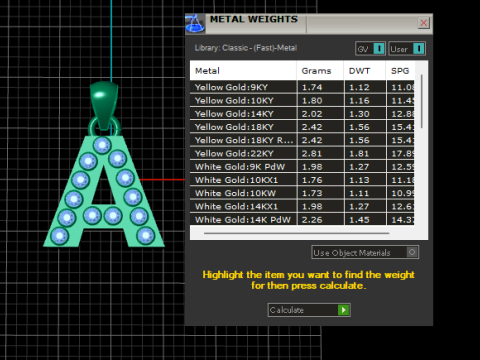480x360 pixels.
Task: Click the Metal Weights title bar
Action: pos(310,24)
